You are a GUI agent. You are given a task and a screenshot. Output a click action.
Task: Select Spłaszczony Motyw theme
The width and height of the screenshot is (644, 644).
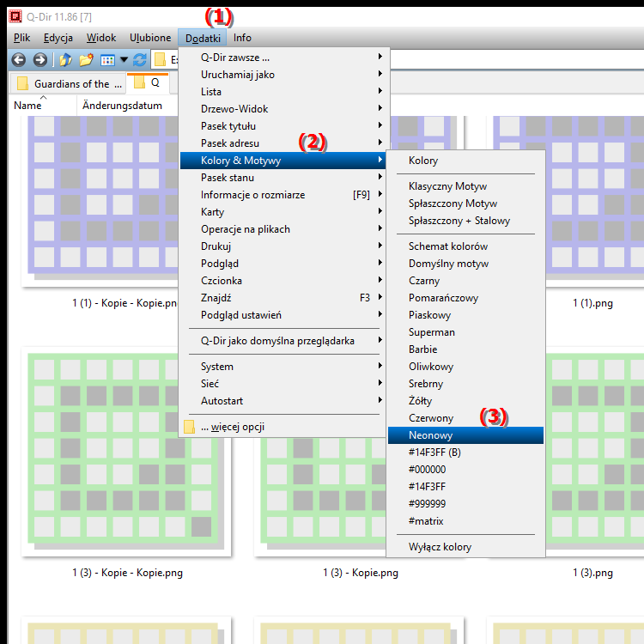(465, 204)
